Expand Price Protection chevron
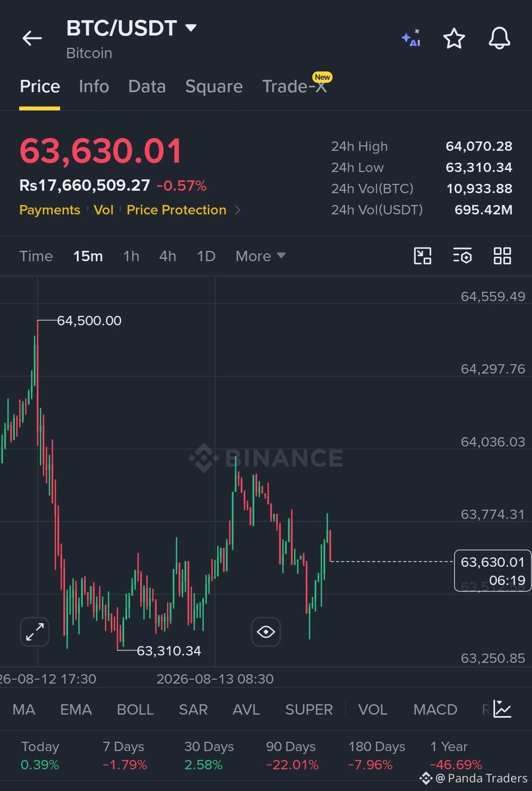The height and width of the screenshot is (791, 532). [238, 210]
